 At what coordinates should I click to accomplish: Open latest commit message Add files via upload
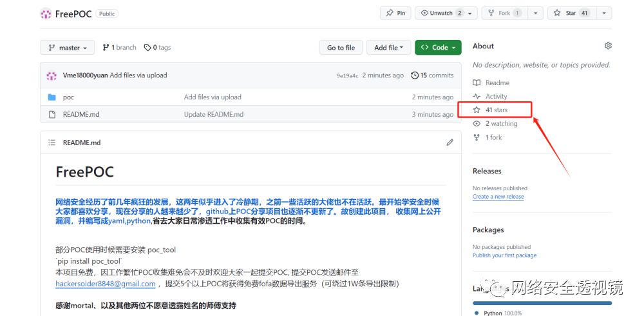click(138, 75)
